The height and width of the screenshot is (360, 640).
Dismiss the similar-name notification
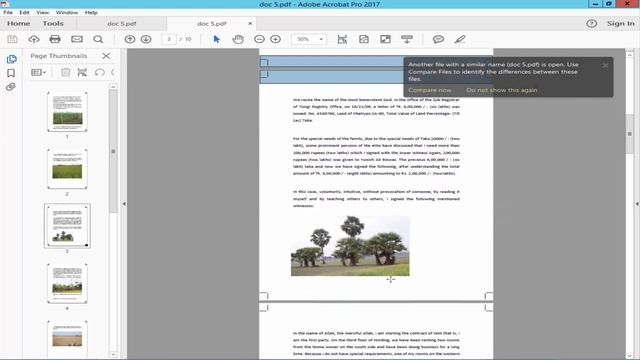[x=605, y=65]
